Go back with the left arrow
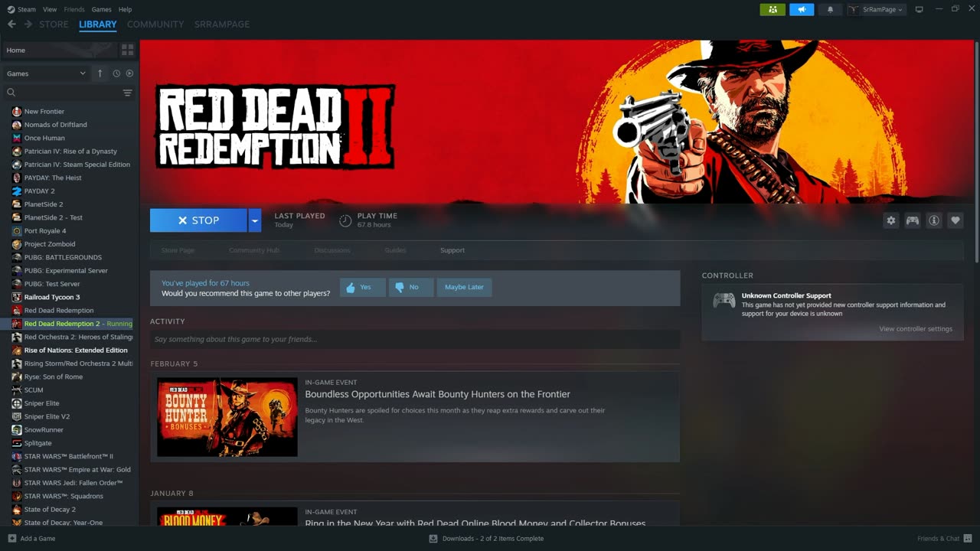This screenshot has height=551, width=980. (11, 24)
